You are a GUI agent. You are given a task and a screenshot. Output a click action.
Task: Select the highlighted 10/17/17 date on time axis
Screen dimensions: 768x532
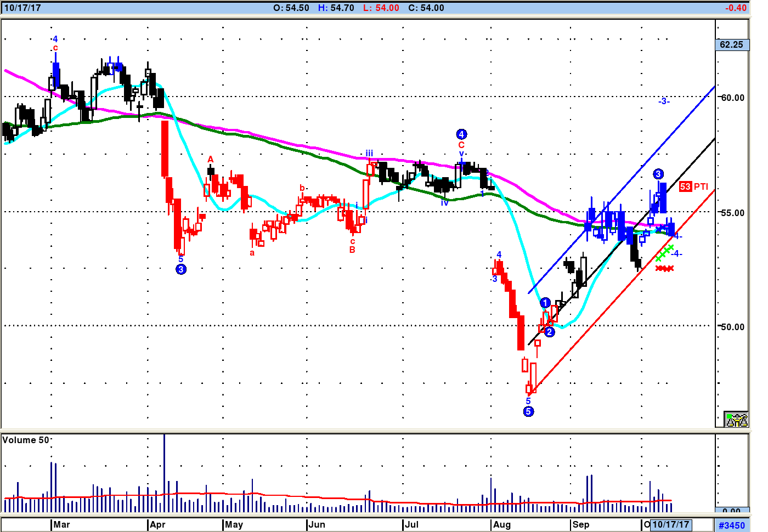coord(671,524)
